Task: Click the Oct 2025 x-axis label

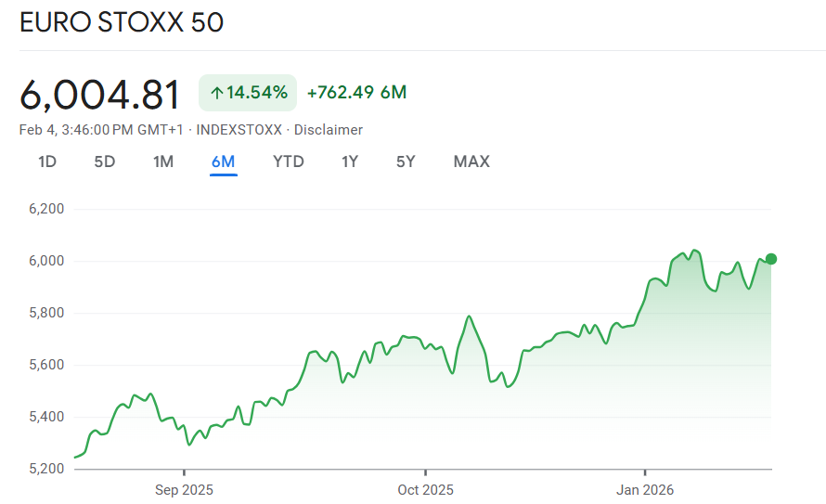Action: (425, 489)
